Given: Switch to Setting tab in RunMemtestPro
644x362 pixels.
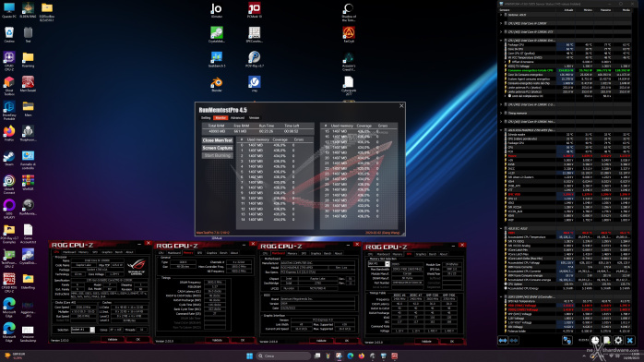Looking at the screenshot, I should pos(206,118).
